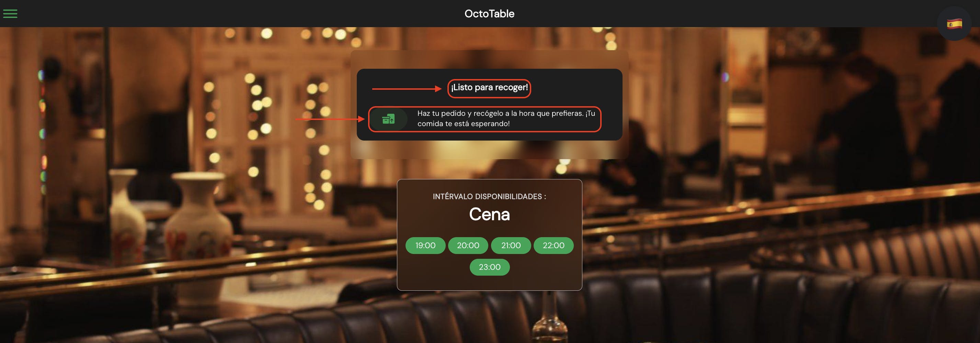Screen dimensions: 980x343
Task: Click red arrow pointing to the heading
Action: point(407,89)
